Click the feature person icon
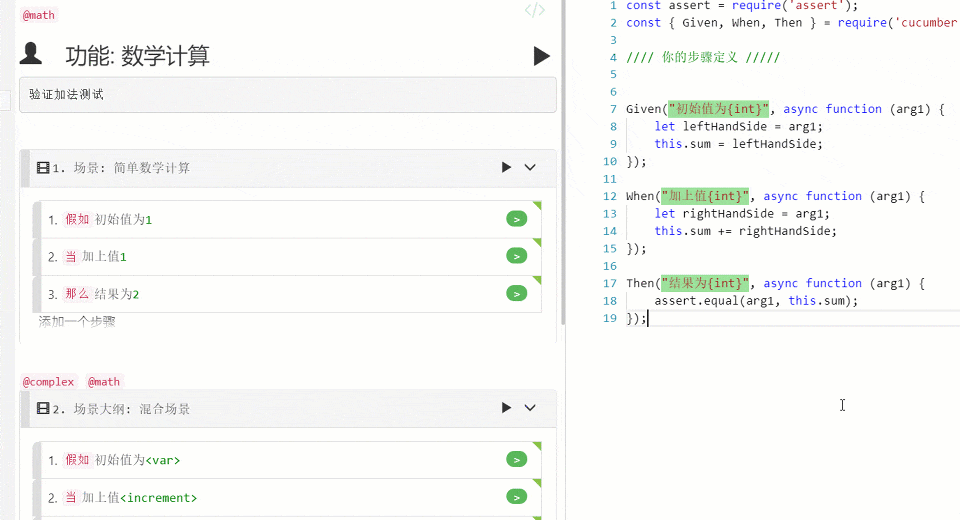 (31, 54)
